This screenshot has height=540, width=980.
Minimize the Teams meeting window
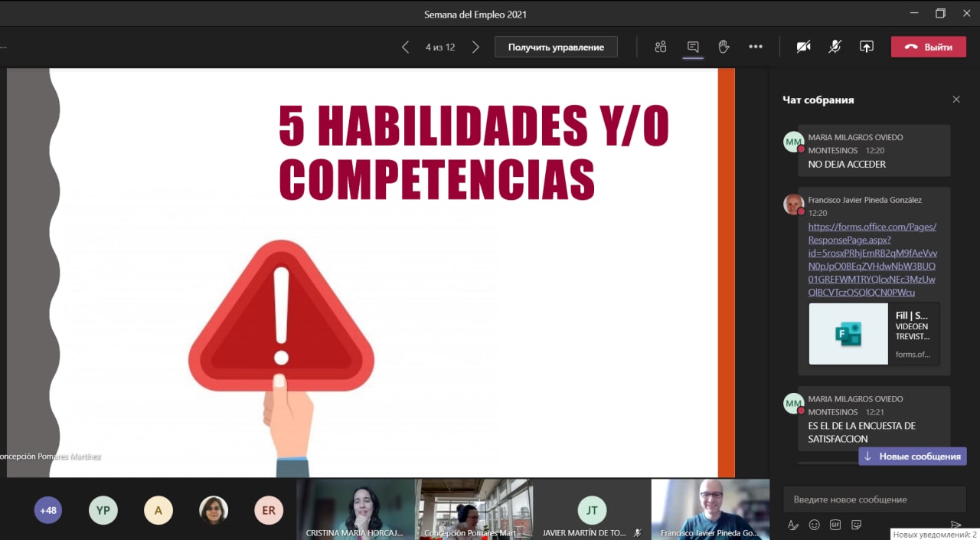pos(913,13)
